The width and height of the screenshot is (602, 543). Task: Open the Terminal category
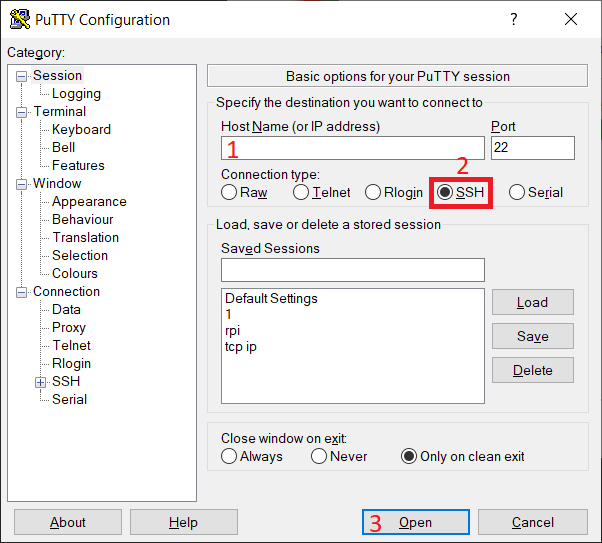(x=60, y=111)
